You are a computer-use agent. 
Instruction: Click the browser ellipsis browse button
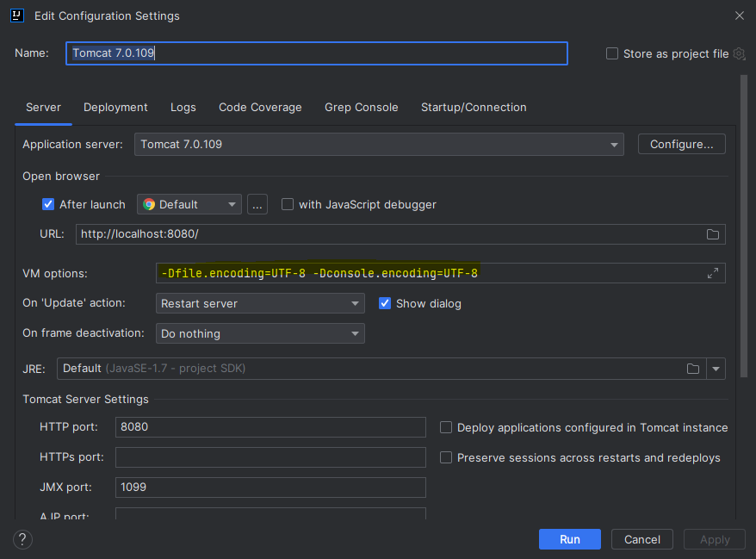click(x=257, y=204)
